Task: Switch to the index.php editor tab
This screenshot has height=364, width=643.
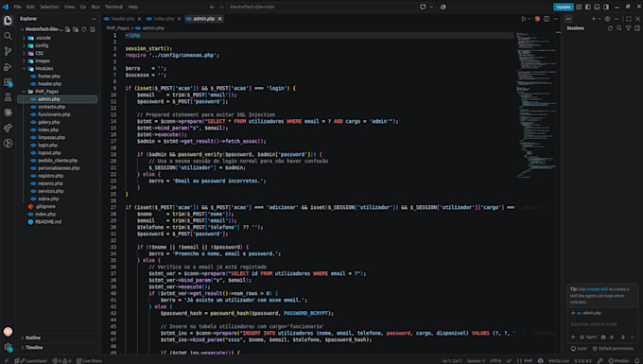Action: (164, 19)
